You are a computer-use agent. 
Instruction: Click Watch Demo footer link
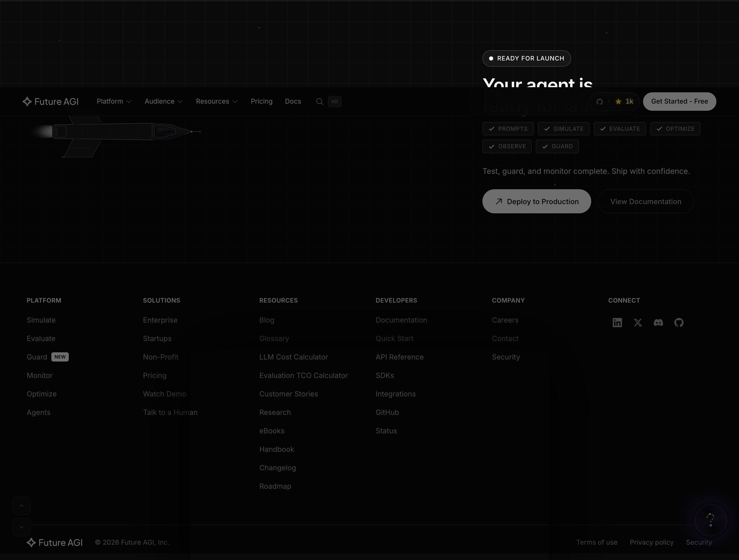pyautogui.click(x=165, y=394)
